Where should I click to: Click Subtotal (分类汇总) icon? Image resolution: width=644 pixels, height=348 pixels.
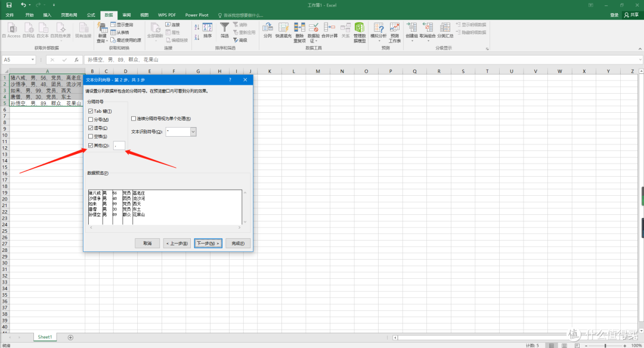445,27
